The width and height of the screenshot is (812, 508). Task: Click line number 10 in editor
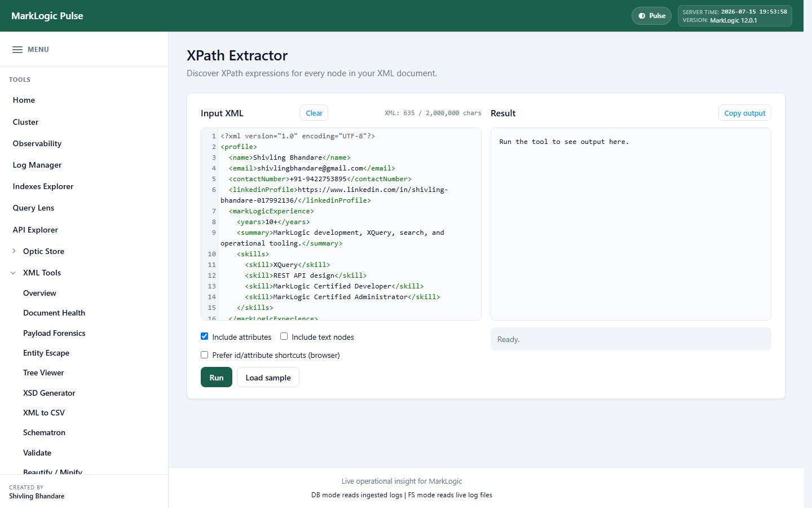pyautogui.click(x=212, y=254)
